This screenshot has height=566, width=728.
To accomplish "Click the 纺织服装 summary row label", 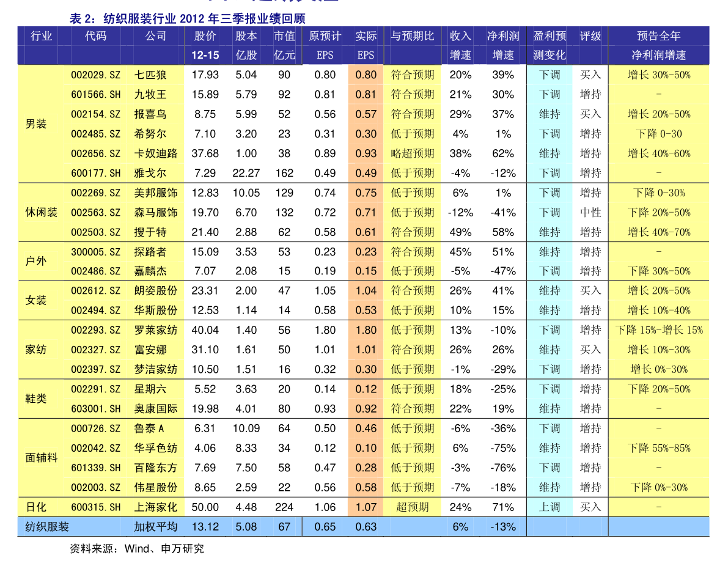I will click(x=46, y=527).
